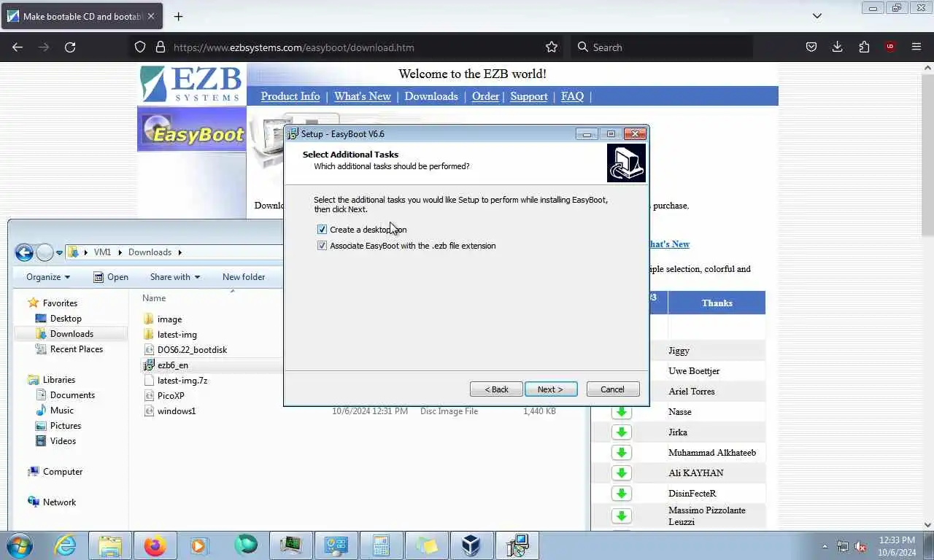The width and height of the screenshot is (934, 560).
Task: Expand the list all tabs dropdown
Action: tap(817, 16)
